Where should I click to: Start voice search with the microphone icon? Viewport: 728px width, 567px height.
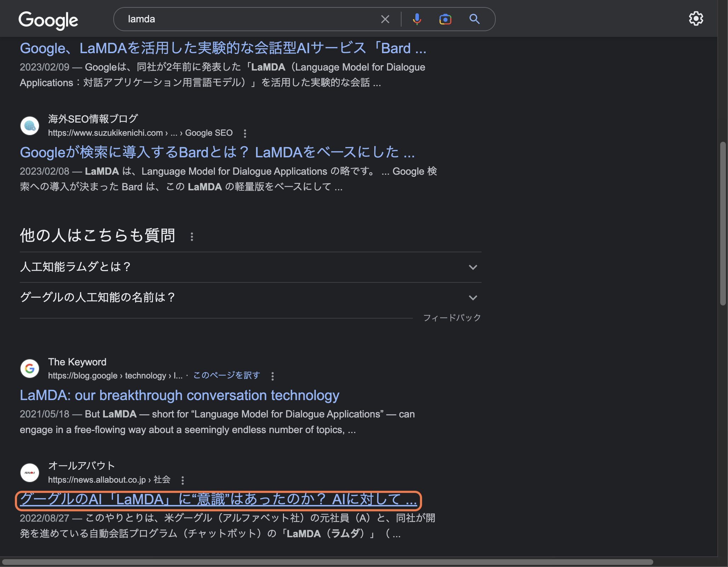417,19
